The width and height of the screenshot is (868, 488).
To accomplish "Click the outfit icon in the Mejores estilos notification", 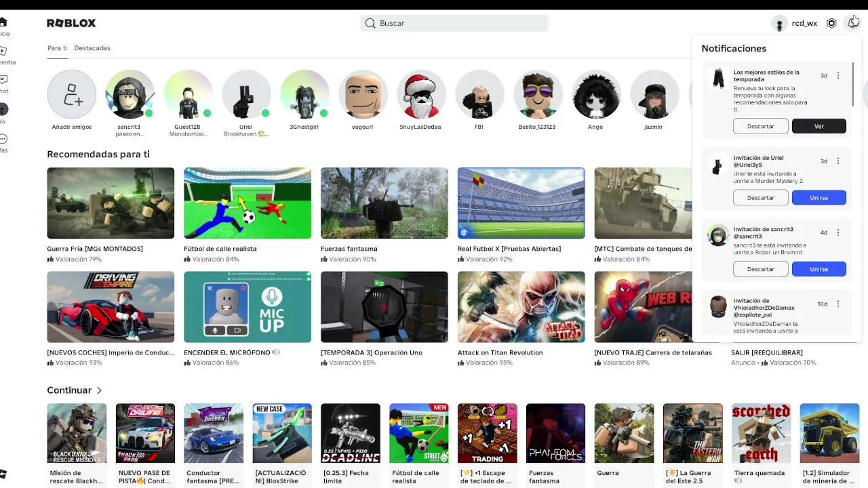I will click(x=718, y=78).
